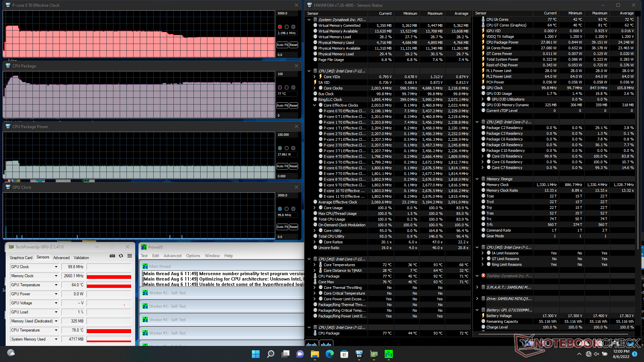Click thermometer icon beside CPU GT Cores

click(483, 25)
